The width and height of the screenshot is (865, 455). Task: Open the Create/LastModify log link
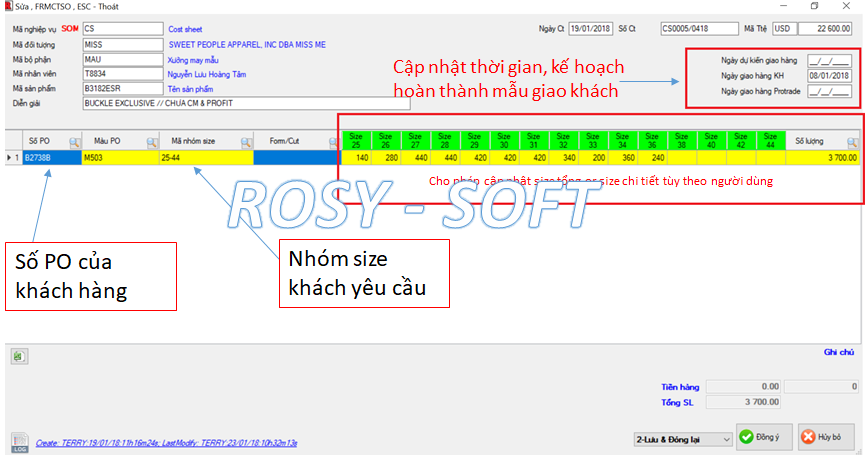point(167,443)
